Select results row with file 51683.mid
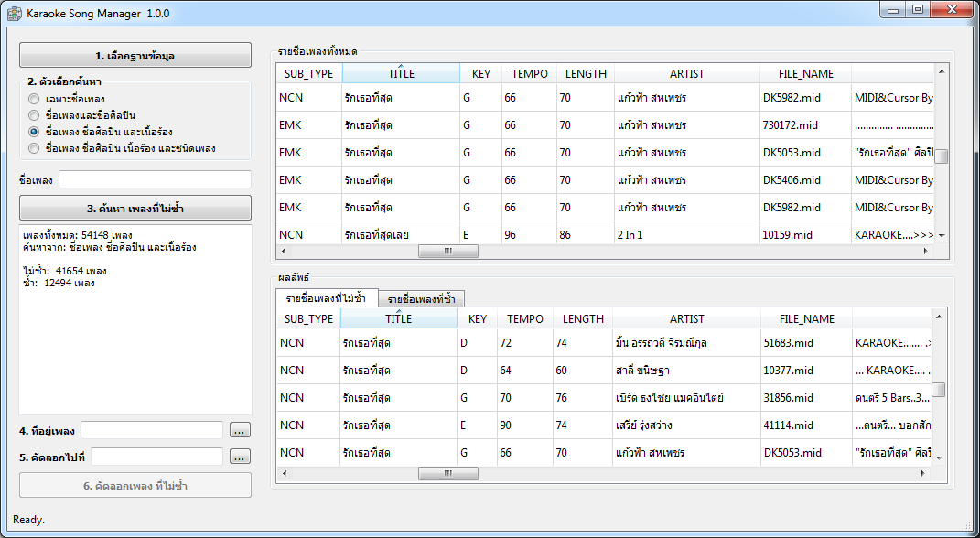 tap(604, 343)
